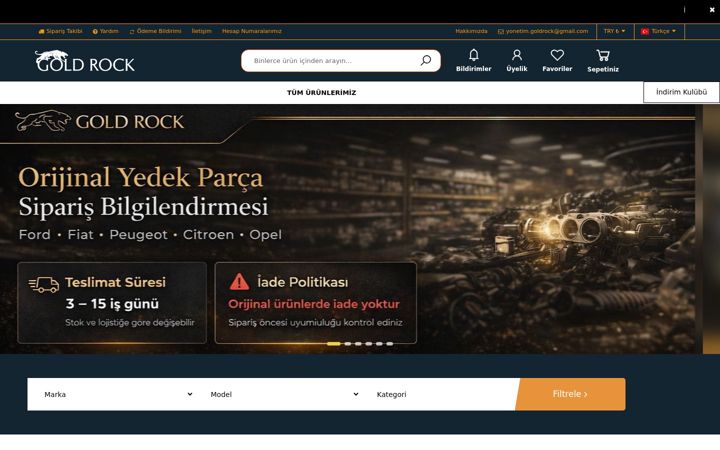Click the yonetim.goldrock@gmail.com email link
The height and width of the screenshot is (450, 720).
pyautogui.click(x=543, y=31)
